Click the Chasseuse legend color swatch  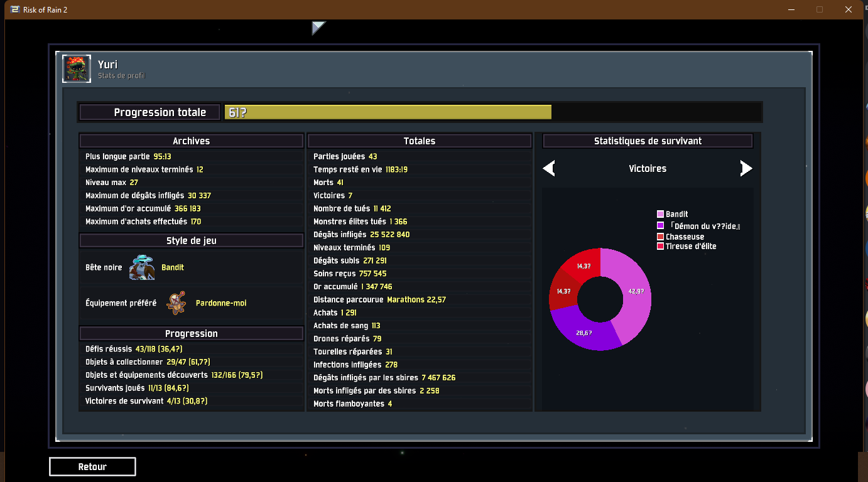660,237
